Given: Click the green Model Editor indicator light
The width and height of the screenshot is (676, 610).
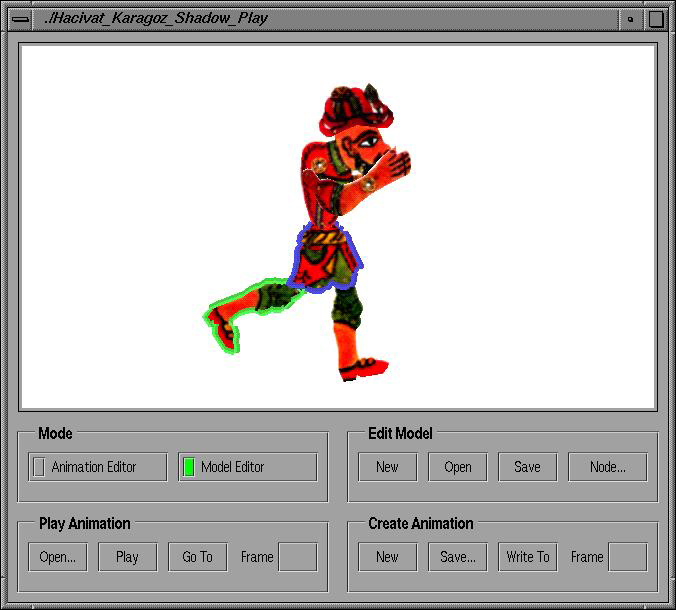Looking at the screenshot, I should 189,467.
